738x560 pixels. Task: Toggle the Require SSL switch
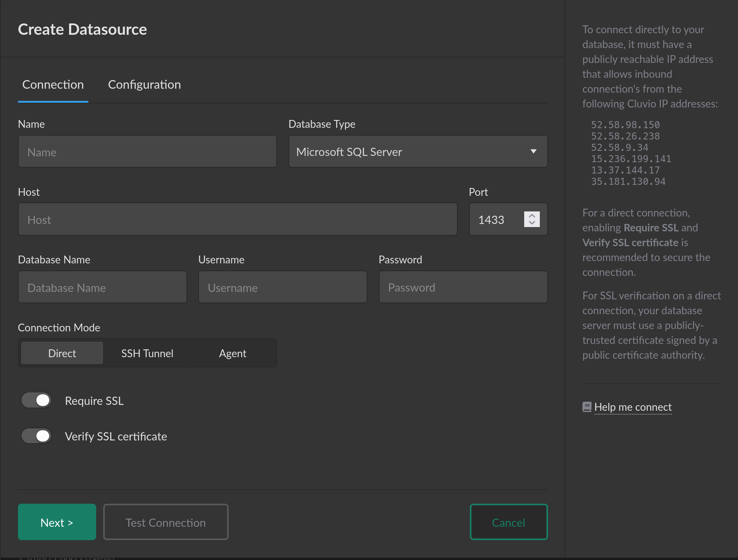[x=36, y=400]
